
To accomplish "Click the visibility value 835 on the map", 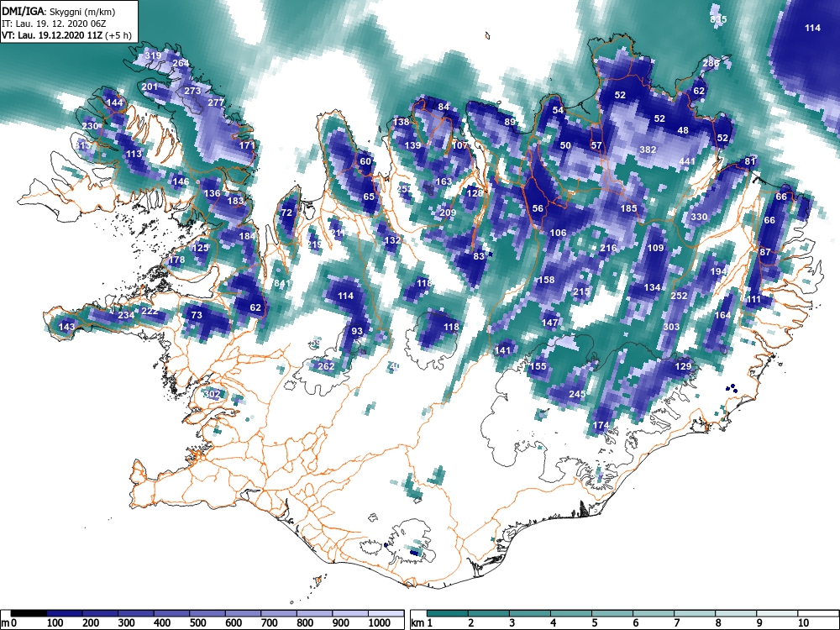I will (718, 20).
